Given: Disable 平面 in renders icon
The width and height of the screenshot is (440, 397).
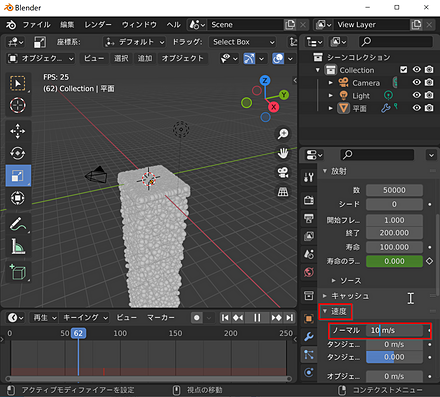Looking at the screenshot, I should tap(429, 108).
